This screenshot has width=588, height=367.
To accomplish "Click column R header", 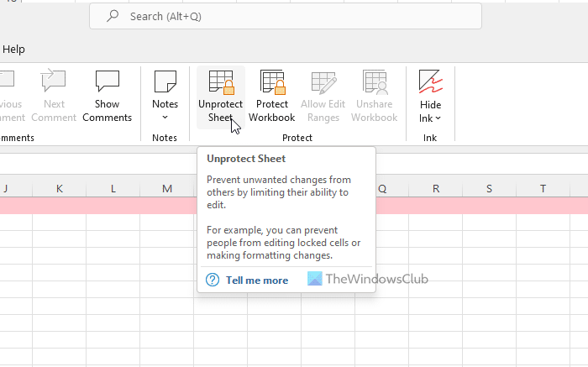I will pos(436,188).
